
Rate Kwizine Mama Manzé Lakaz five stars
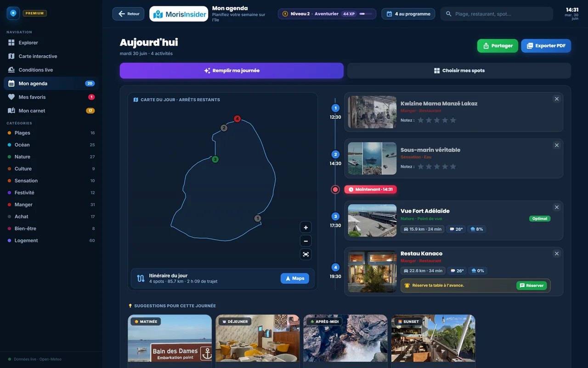(453, 120)
